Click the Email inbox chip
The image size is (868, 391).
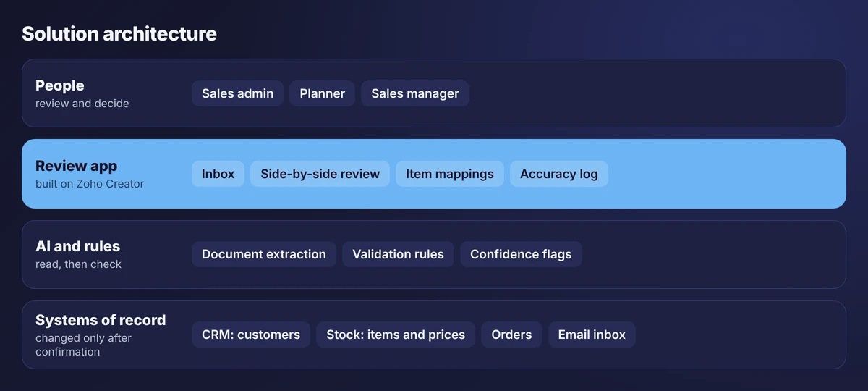[592, 335]
